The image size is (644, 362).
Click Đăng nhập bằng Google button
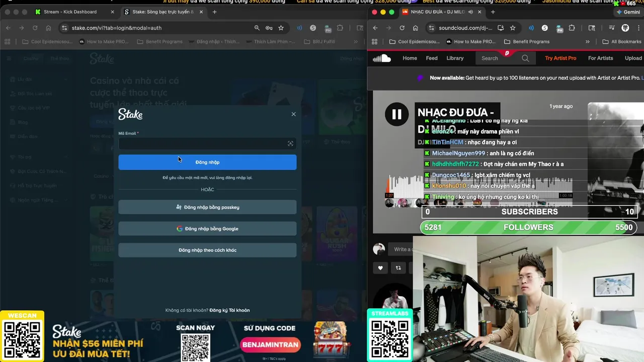(x=207, y=229)
